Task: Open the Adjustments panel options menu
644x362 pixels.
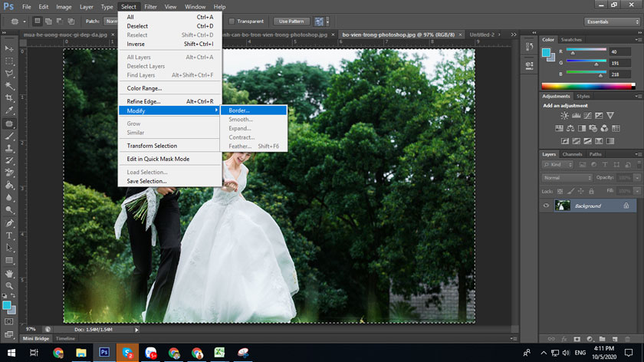Action: [638, 97]
